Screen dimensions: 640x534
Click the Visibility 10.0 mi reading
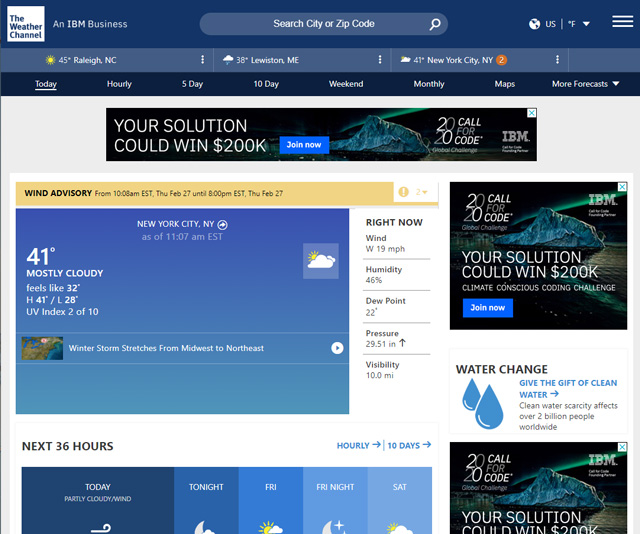pos(382,370)
